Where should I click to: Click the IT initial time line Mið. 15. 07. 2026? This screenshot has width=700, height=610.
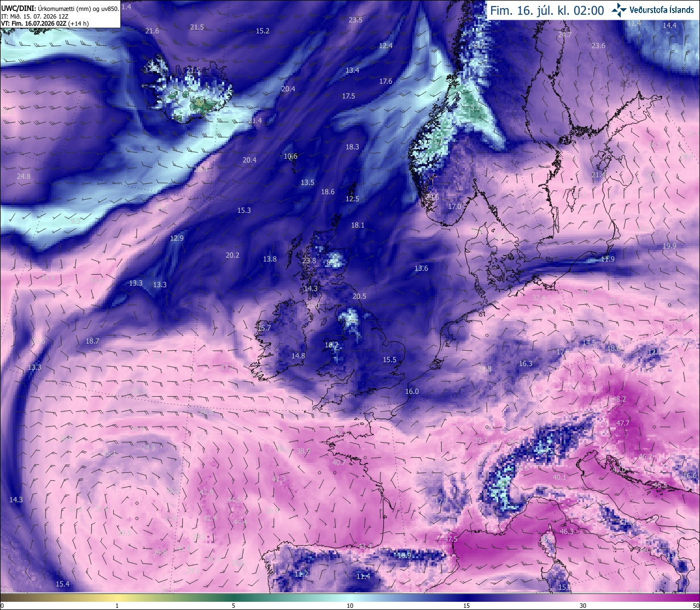click(38, 16)
